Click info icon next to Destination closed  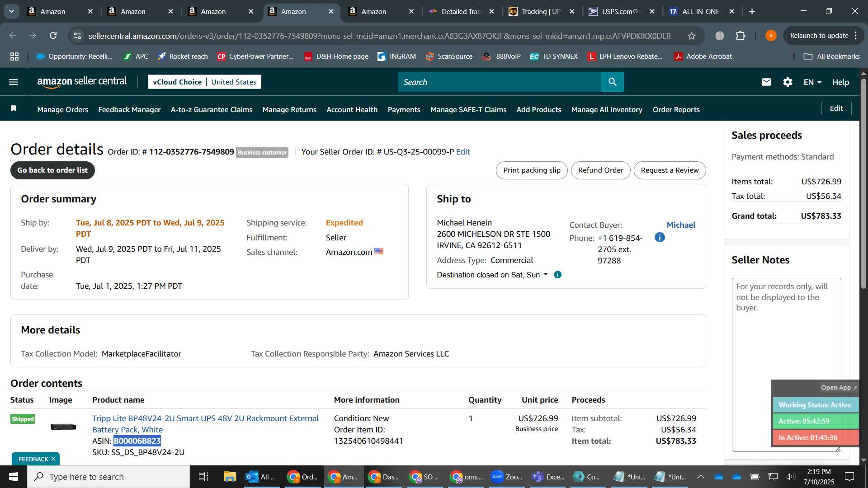(x=558, y=275)
